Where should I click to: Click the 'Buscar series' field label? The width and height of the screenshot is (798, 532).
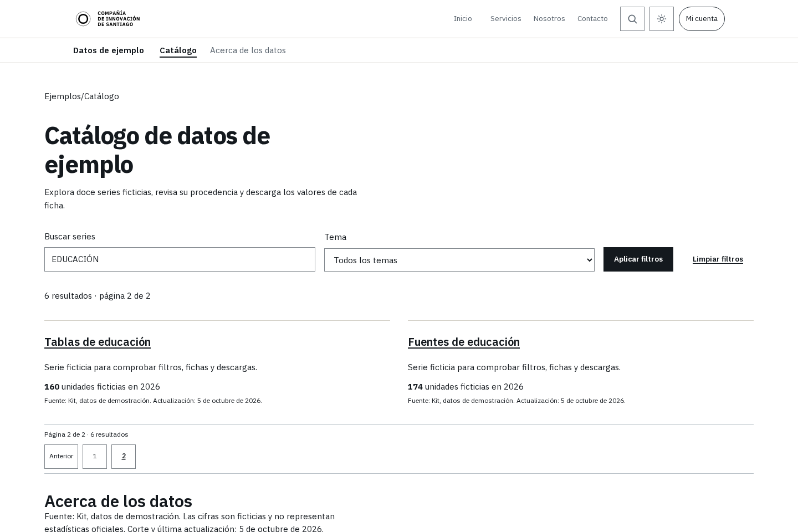click(x=70, y=237)
